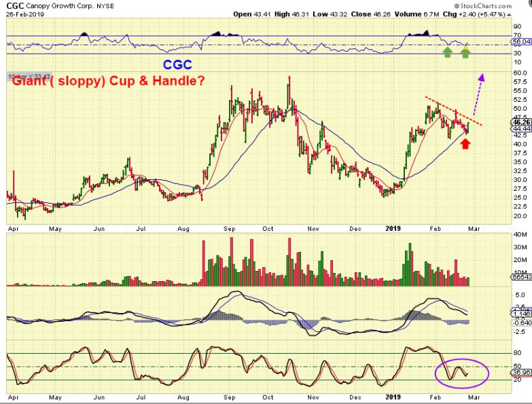Click the CGC ticker symbol in the header
532x404 pixels.
click(x=15, y=5)
